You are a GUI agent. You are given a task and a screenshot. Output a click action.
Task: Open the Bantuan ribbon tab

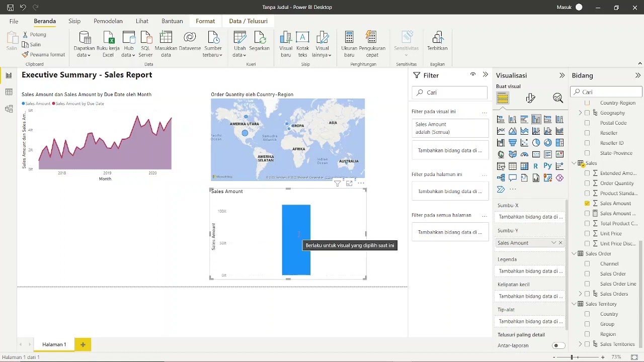[x=172, y=21]
